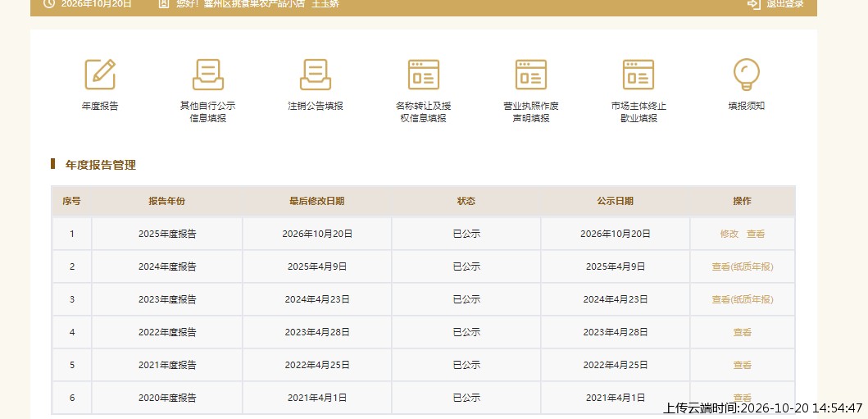Open 填报须知 lightbulb icon
868x419 pixels.
pos(746,74)
